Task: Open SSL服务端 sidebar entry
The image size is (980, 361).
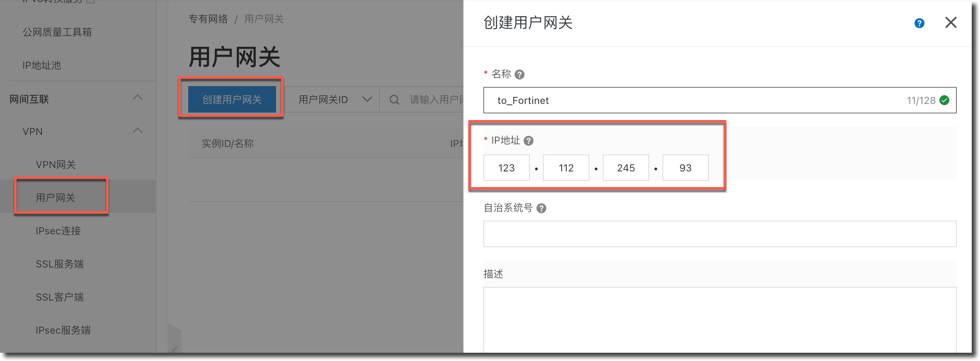Action: point(60,264)
